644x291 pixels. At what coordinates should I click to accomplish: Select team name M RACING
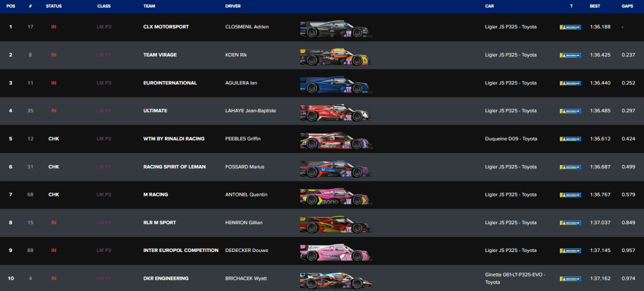(156, 194)
